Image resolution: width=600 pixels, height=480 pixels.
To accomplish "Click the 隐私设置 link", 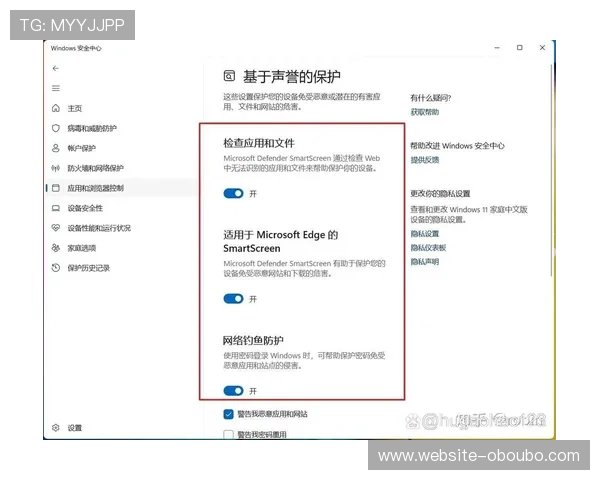I will pos(425,233).
